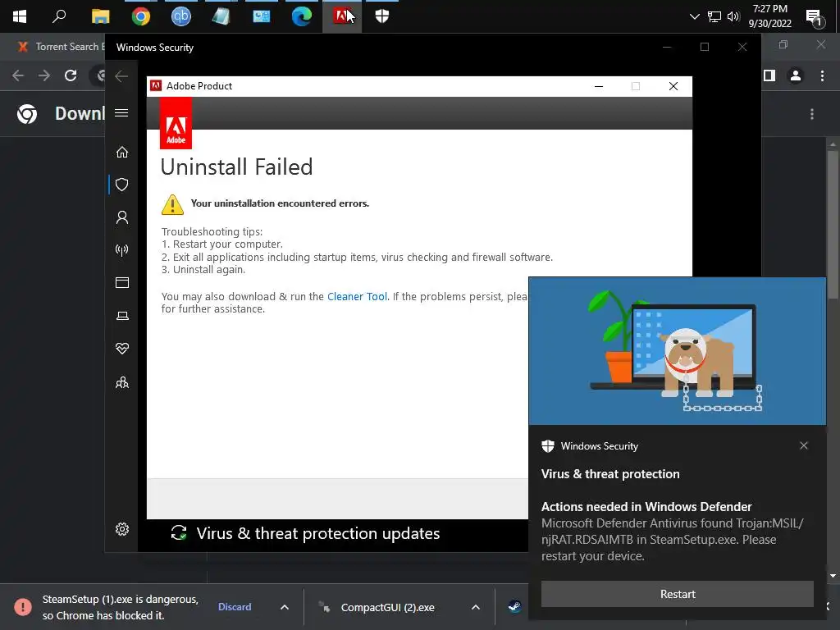
Task: Go forward in Chrome browser
Action: click(44, 75)
